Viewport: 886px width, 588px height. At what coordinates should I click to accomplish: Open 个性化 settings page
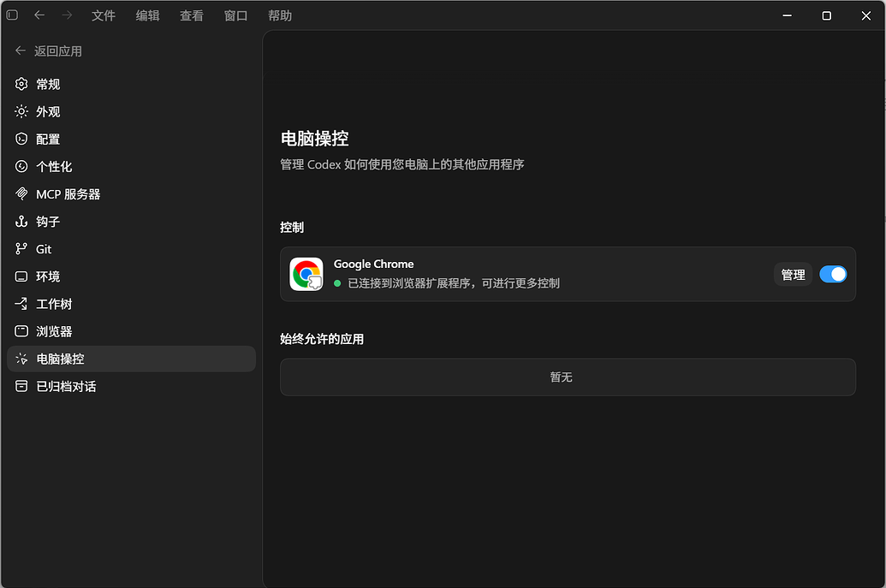(x=131, y=167)
